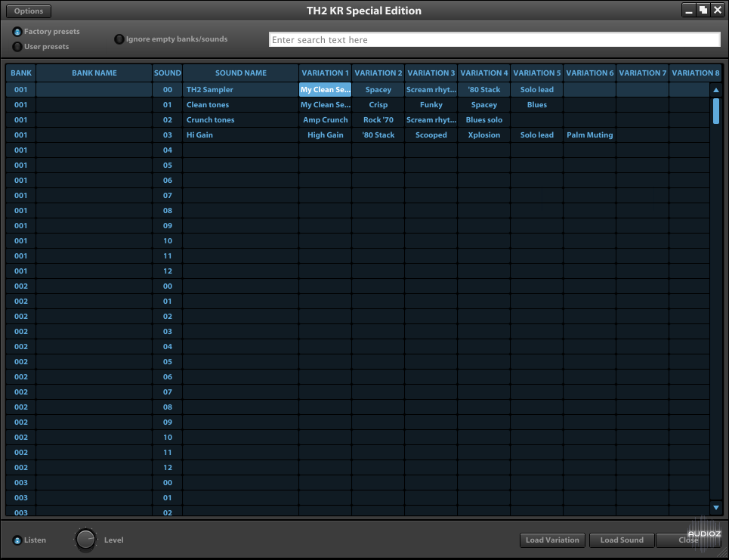
Task: Click the scroll up arrow of the preset list
Action: pos(716,90)
